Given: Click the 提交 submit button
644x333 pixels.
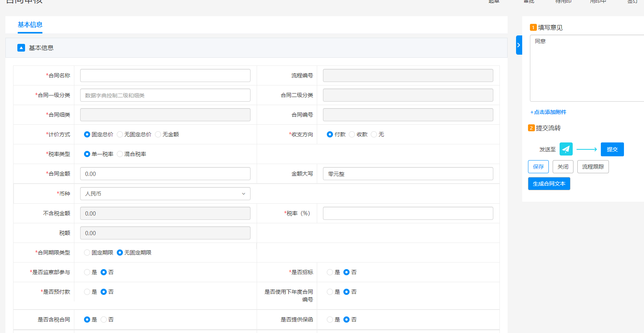Looking at the screenshot, I should tap(612, 149).
